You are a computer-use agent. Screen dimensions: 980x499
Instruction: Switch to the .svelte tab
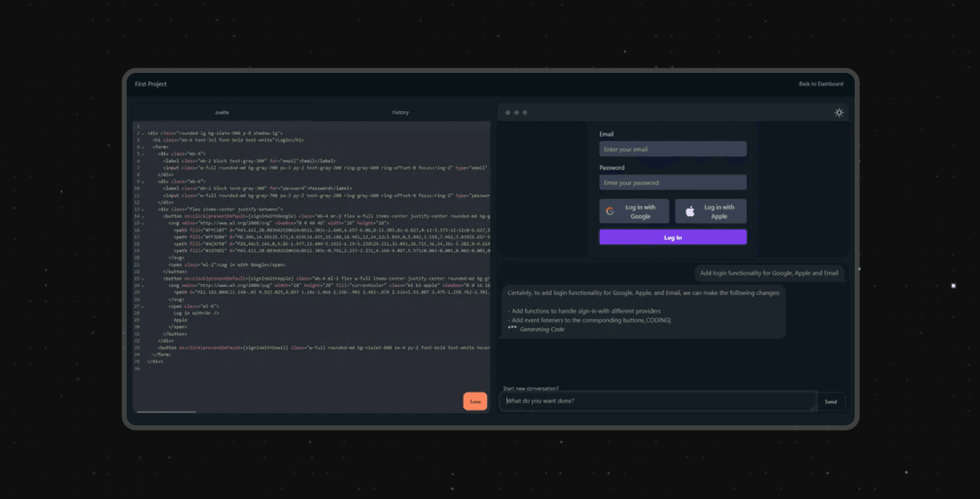221,112
